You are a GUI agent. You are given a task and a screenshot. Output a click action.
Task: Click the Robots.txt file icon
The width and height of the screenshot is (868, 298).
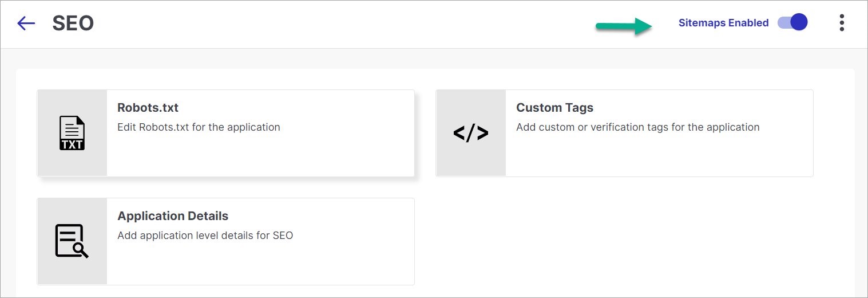[72, 133]
